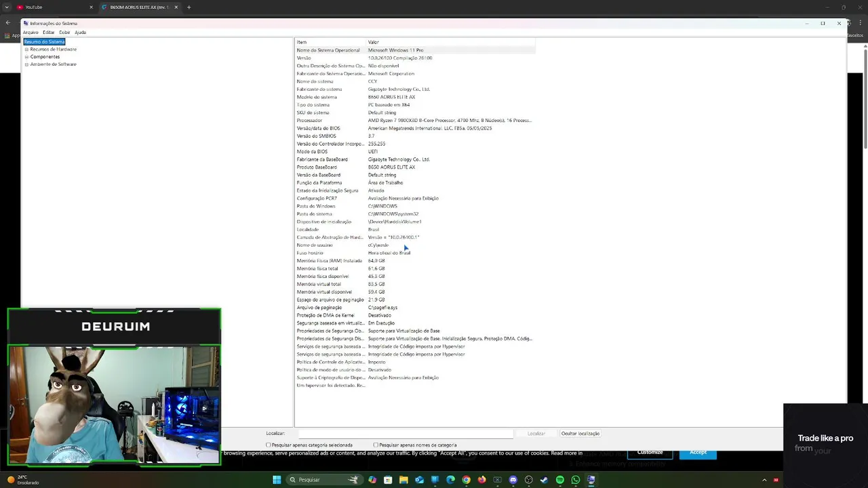The image size is (868, 488).
Task: Open the Arquivo menu
Action: (31, 33)
